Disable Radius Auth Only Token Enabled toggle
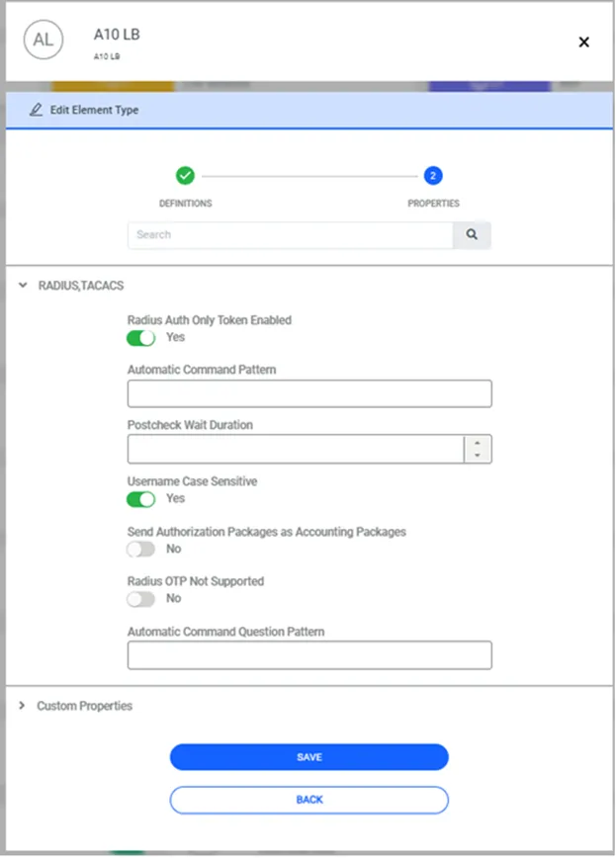This screenshot has height=858, width=616. point(140,338)
